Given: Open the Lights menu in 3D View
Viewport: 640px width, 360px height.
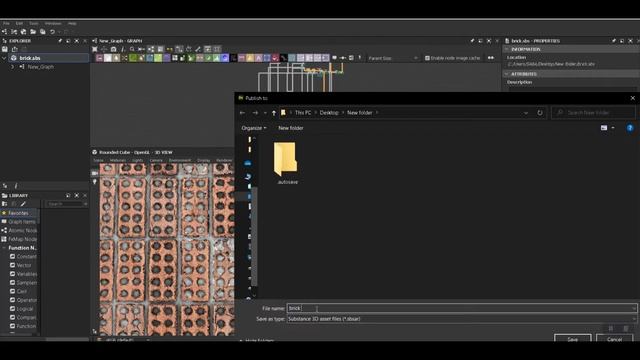Looking at the screenshot, I should [138, 160].
